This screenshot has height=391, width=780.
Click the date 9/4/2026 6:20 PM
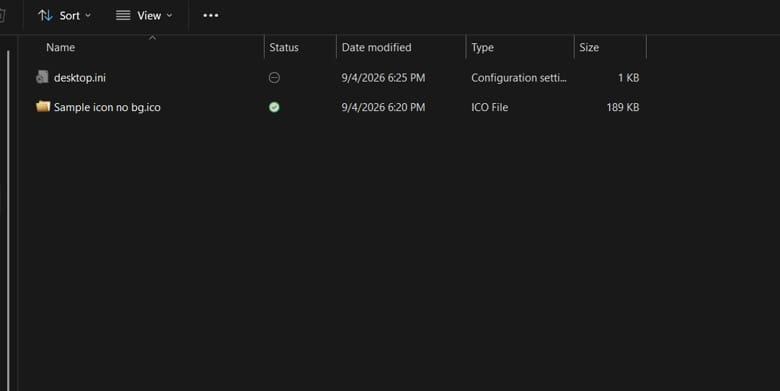coord(383,107)
